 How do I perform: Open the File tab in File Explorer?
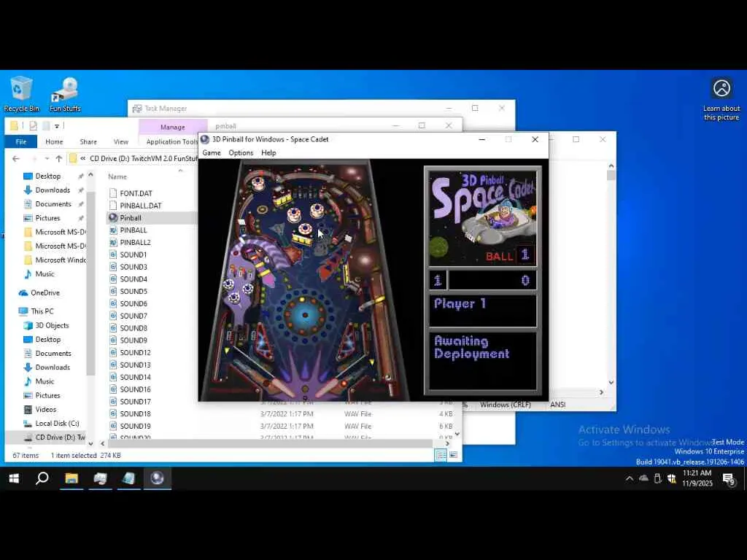(x=21, y=142)
